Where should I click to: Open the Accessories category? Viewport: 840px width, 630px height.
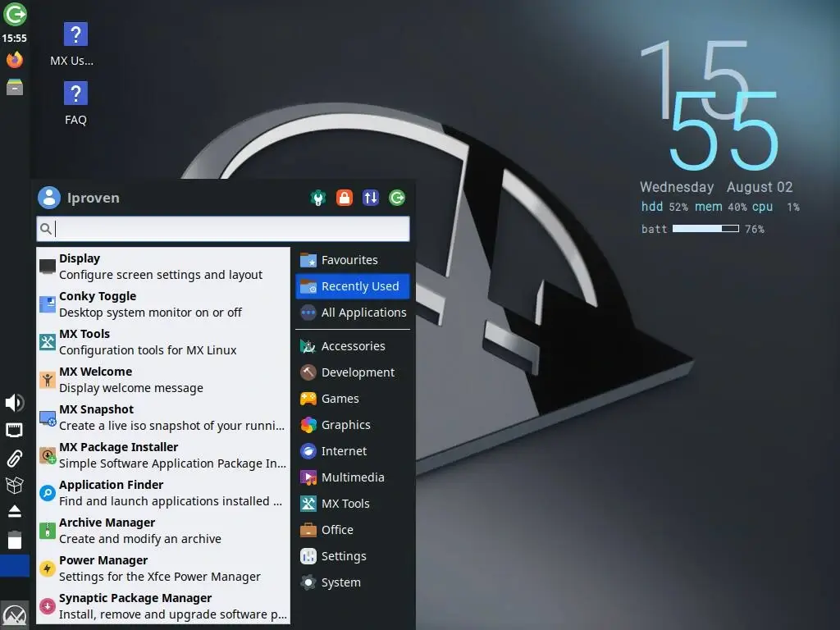[353, 346]
